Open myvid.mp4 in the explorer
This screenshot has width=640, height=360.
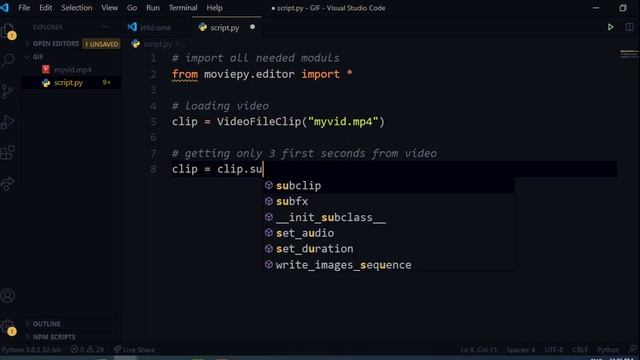(73, 70)
